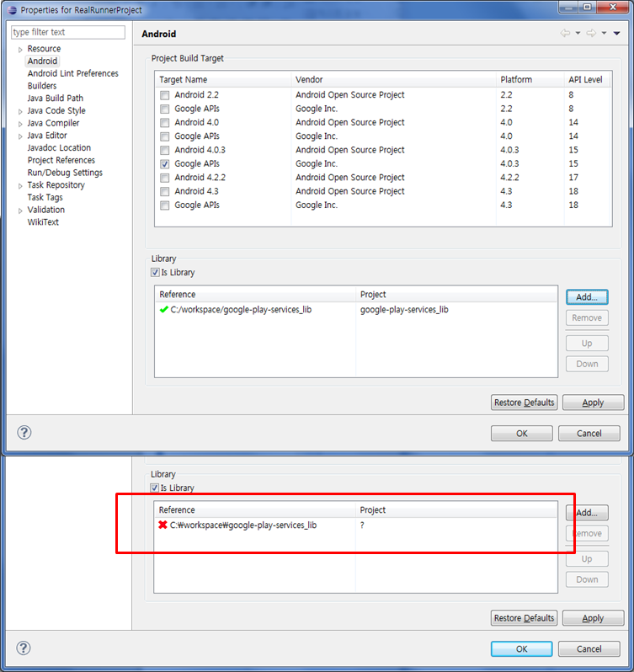Open Builders properties page
This screenshot has width=634, height=672.
[x=42, y=86]
